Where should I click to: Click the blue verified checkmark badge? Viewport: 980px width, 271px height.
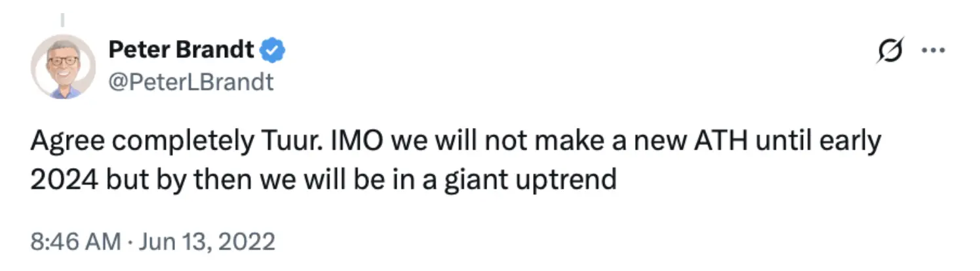pyautogui.click(x=273, y=49)
